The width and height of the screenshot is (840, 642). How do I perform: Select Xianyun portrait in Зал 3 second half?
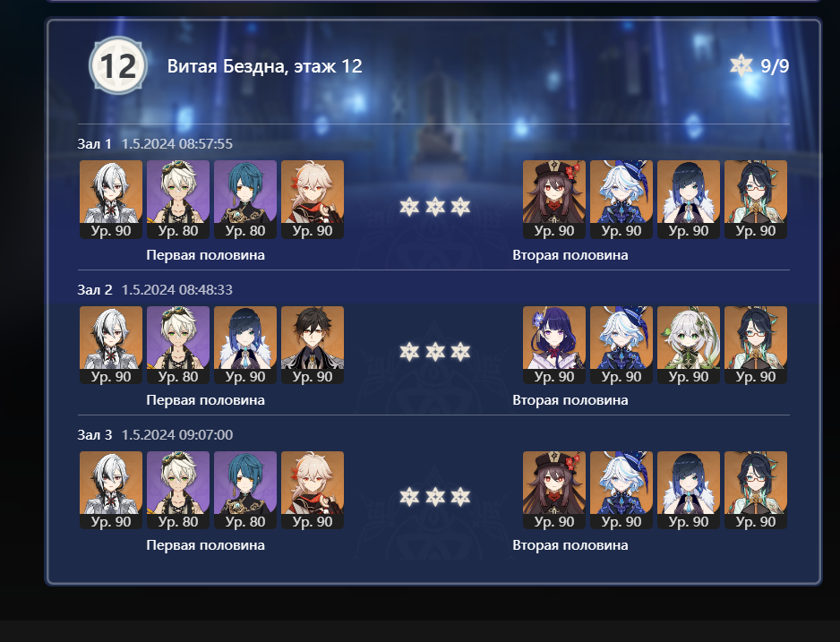click(756, 490)
